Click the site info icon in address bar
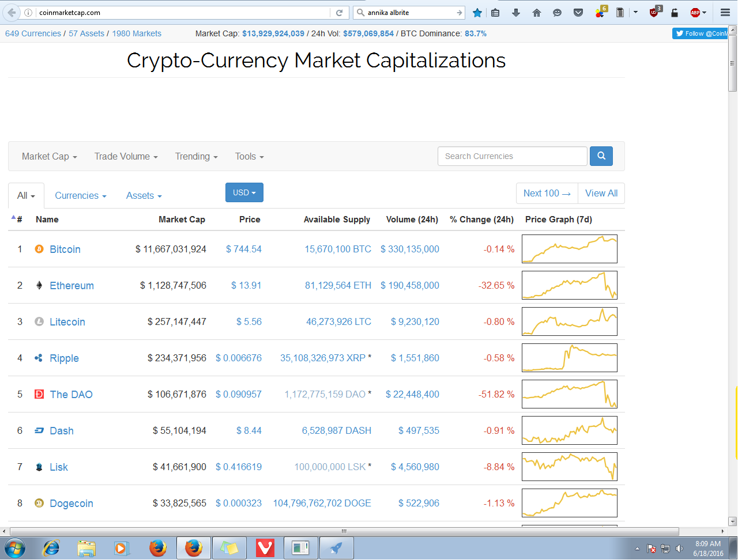The height and width of the screenshot is (560, 738). coord(28,12)
